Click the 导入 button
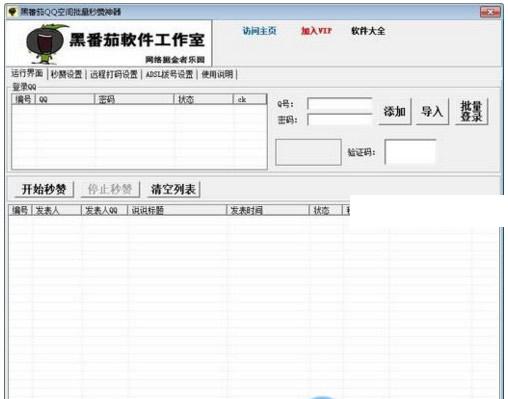Screen dimensions: 508x399 pos(432,111)
